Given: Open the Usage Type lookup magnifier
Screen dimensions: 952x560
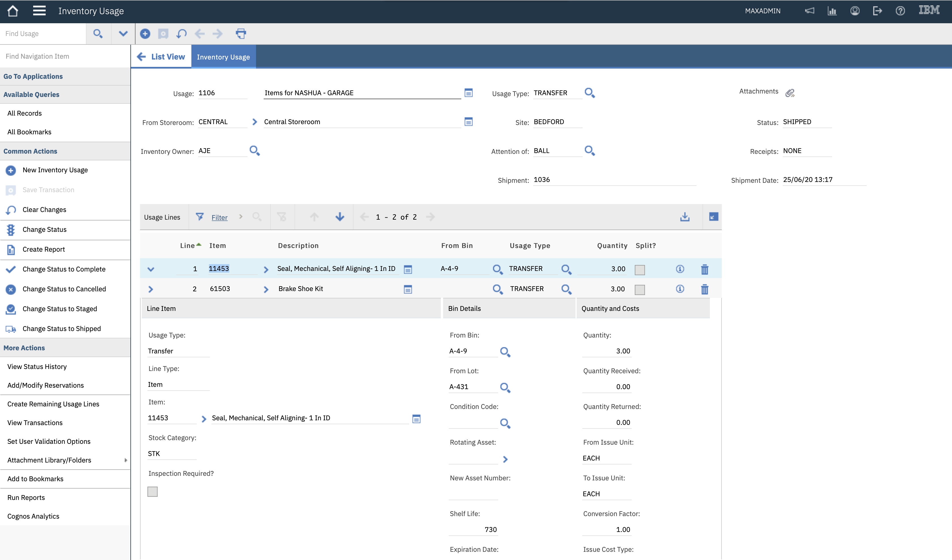Looking at the screenshot, I should click(x=590, y=92).
